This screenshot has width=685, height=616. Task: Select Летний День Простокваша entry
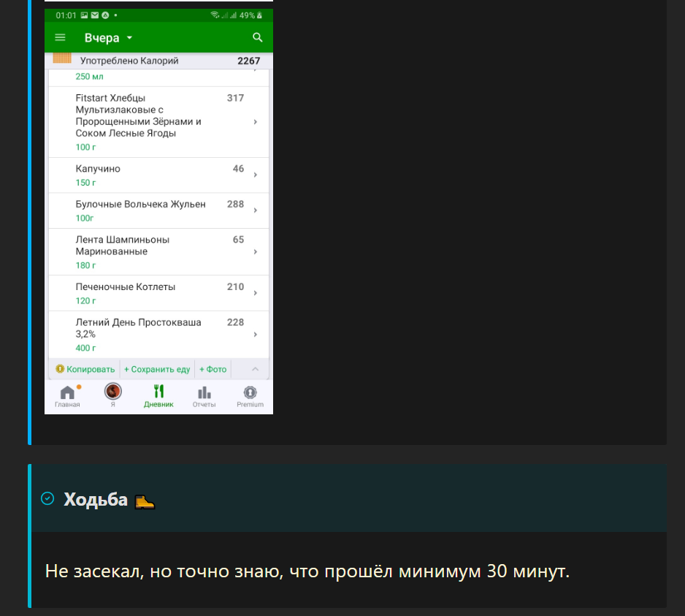coord(158,335)
